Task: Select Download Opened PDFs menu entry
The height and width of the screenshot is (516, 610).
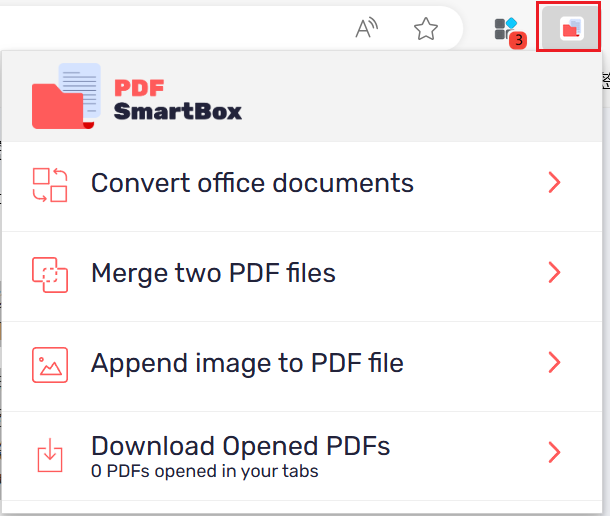Action: click(x=302, y=456)
